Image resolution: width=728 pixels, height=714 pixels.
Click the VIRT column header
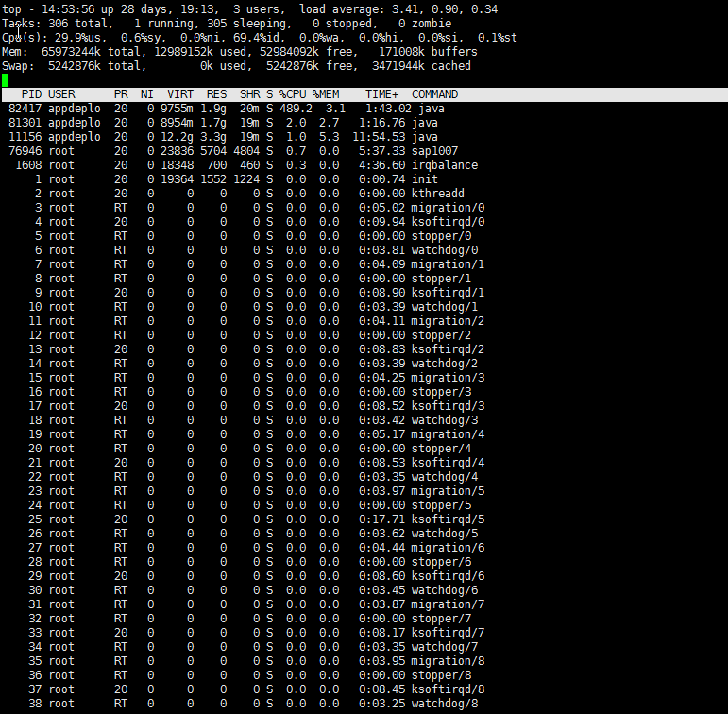tap(180, 94)
